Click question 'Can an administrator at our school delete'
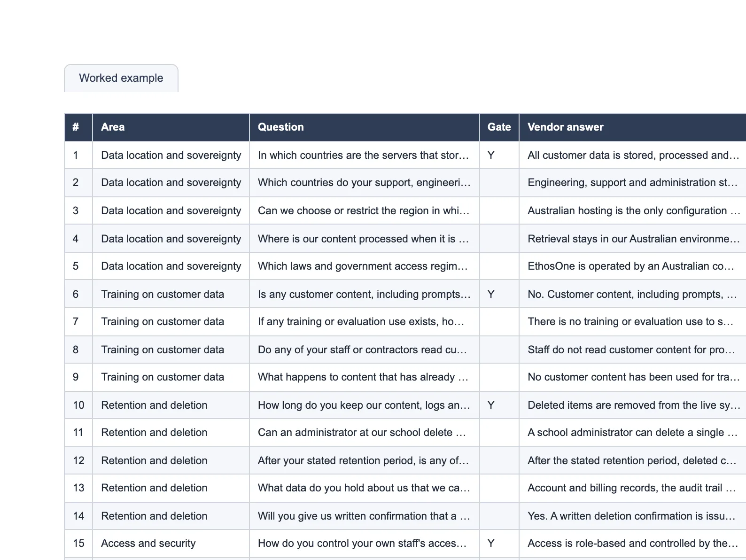746x560 pixels. tap(365, 433)
